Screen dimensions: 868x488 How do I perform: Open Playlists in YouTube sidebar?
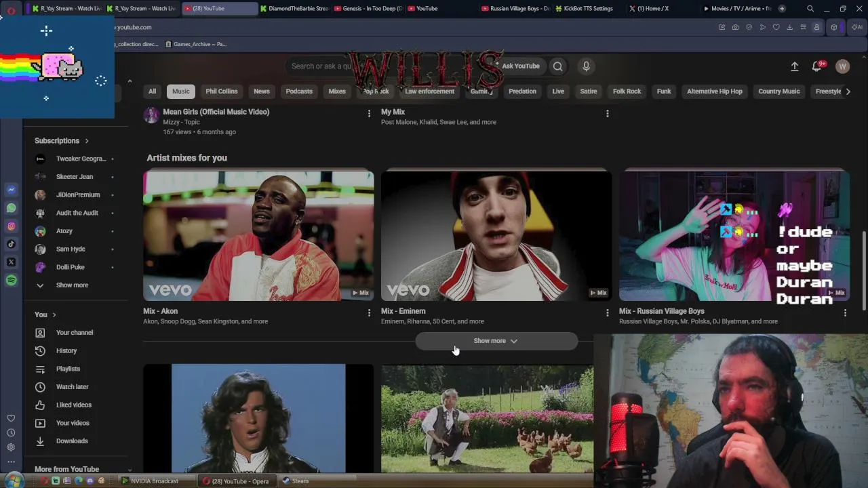pyautogui.click(x=68, y=369)
